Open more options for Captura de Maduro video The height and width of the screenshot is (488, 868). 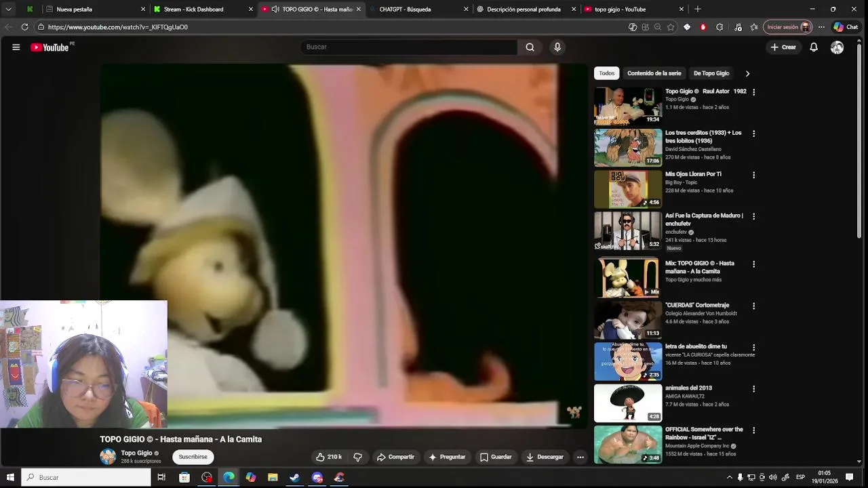click(753, 216)
